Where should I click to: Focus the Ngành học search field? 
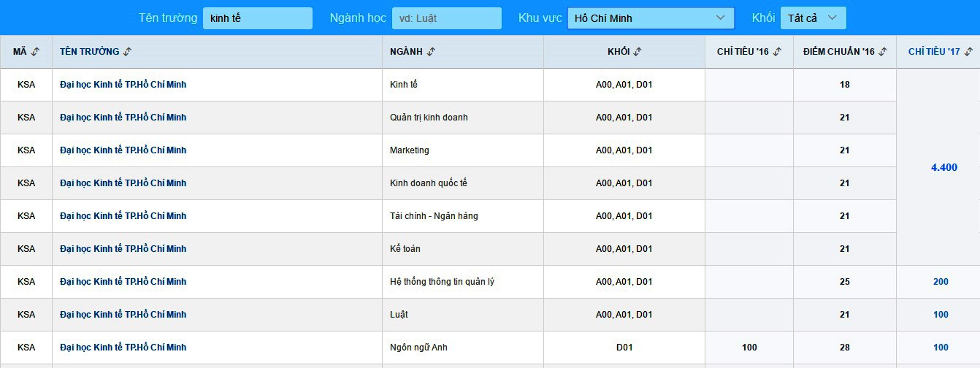coord(446,18)
